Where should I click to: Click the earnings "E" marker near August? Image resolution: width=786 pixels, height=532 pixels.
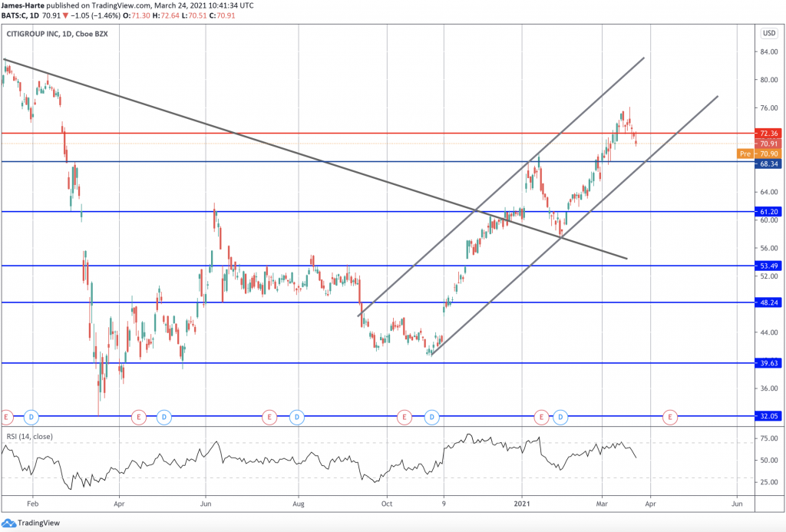[x=269, y=418]
